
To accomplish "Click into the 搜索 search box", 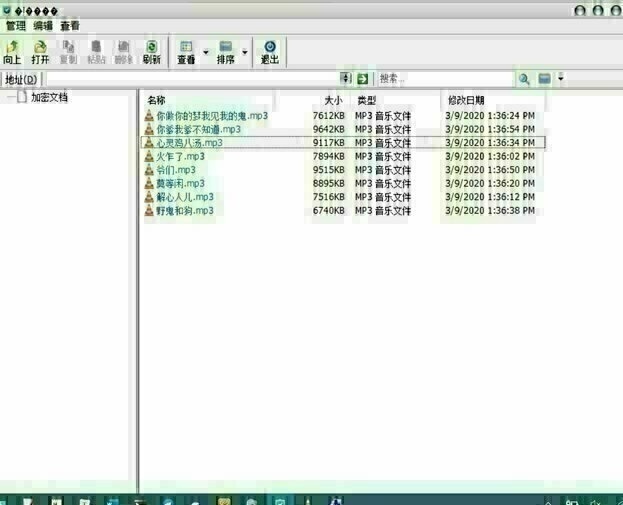I will [x=445, y=79].
